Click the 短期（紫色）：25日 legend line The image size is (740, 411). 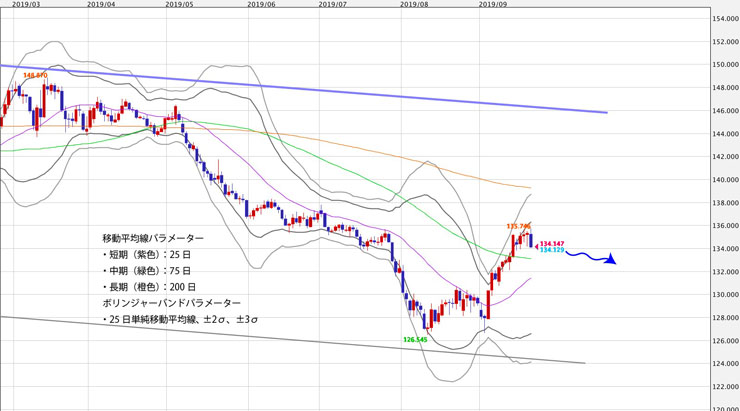click(x=147, y=255)
